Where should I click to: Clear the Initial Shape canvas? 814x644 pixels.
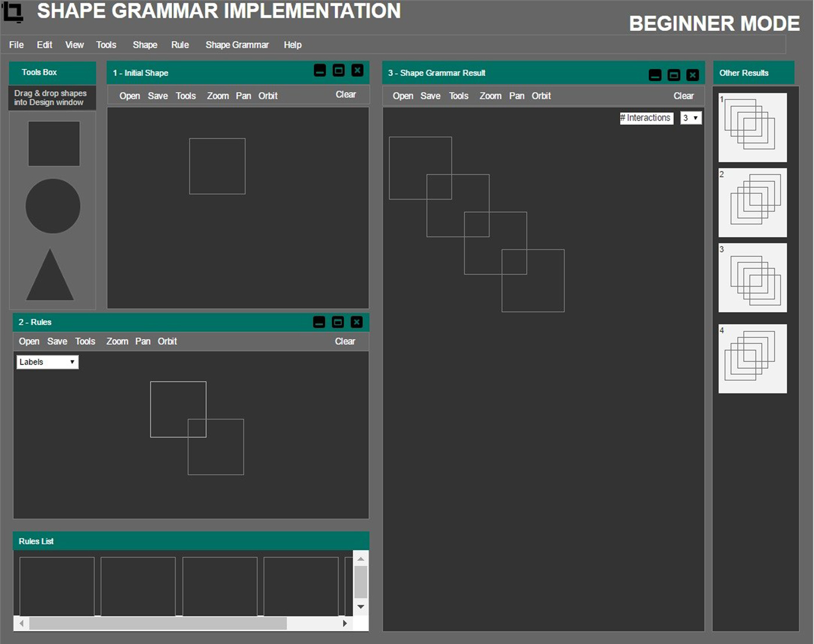coord(346,94)
